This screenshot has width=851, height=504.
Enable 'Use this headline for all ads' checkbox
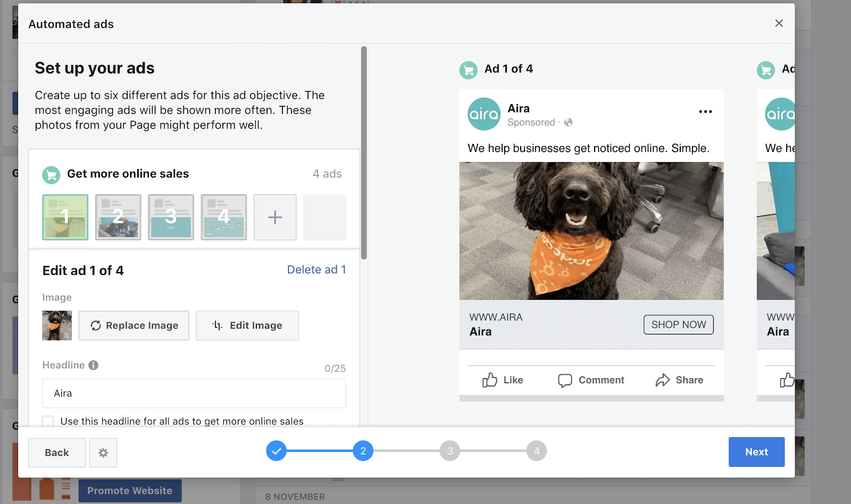click(48, 421)
